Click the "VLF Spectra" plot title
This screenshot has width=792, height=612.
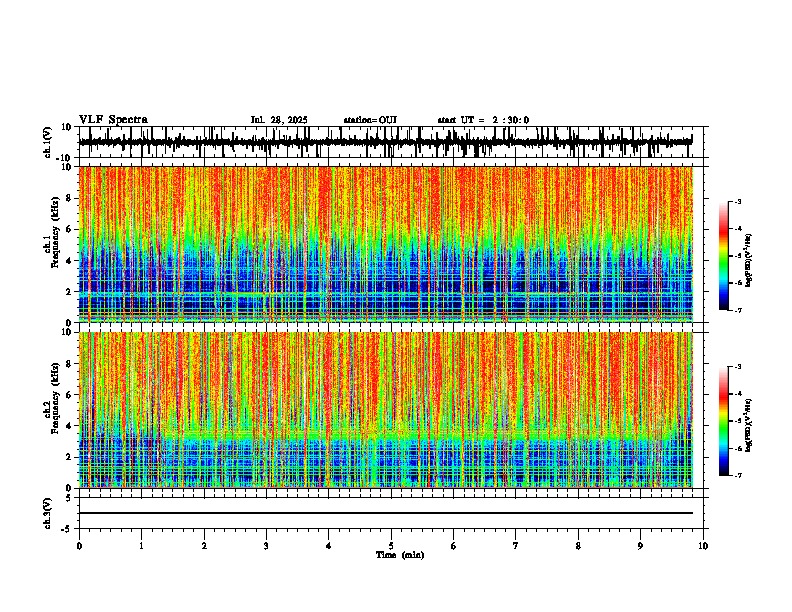pyautogui.click(x=113, y=120)
